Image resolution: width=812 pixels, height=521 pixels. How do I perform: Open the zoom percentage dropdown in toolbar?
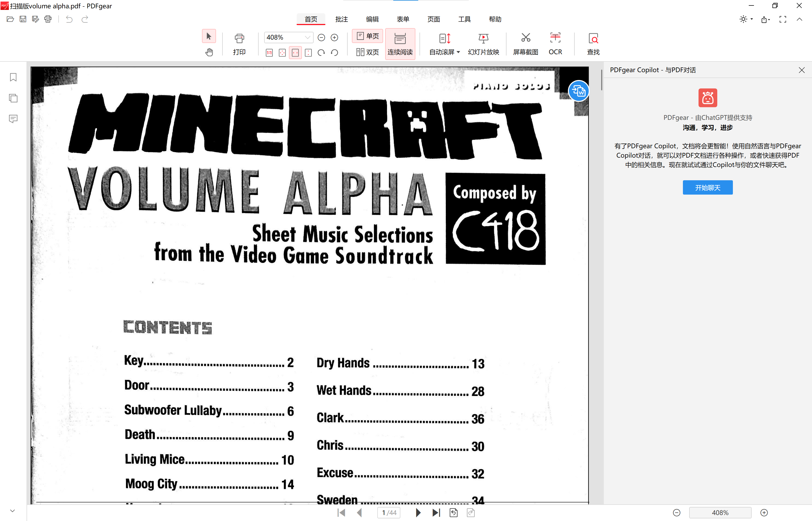point(308,37)
